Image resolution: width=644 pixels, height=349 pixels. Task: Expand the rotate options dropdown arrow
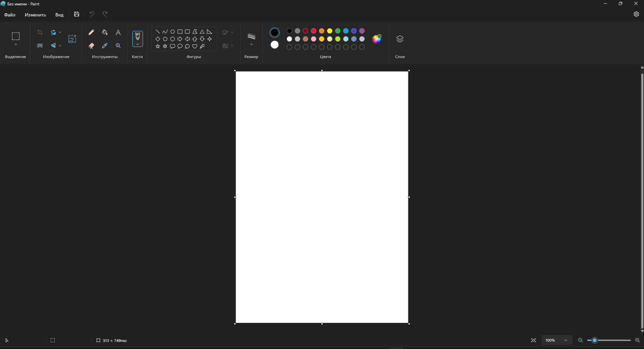click(60, 32)
